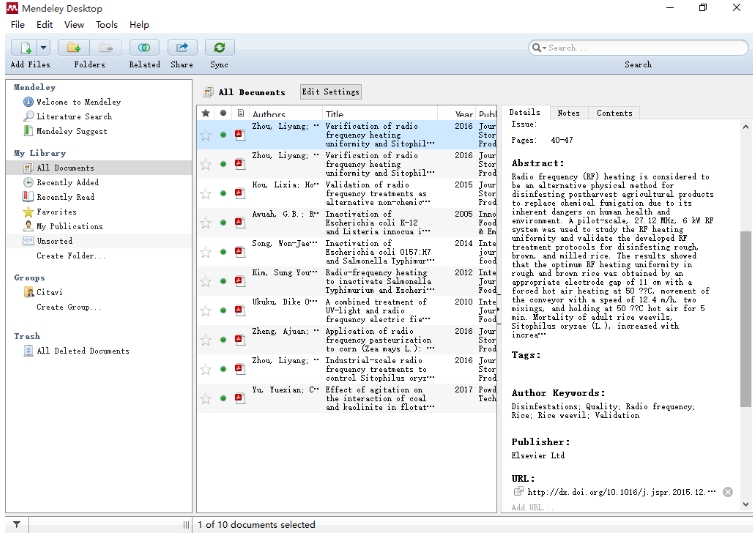Click the Share toolbar icon

tap(182, 48)
